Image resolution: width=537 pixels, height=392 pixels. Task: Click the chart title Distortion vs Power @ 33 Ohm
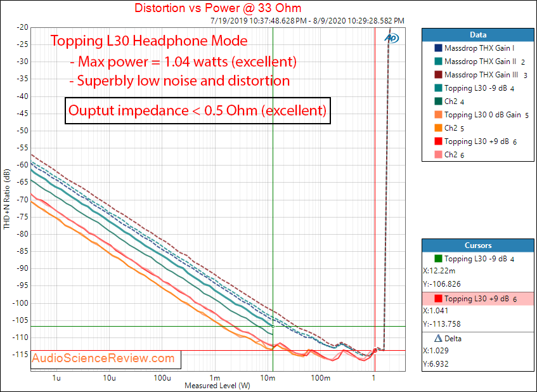pos(218,8)
